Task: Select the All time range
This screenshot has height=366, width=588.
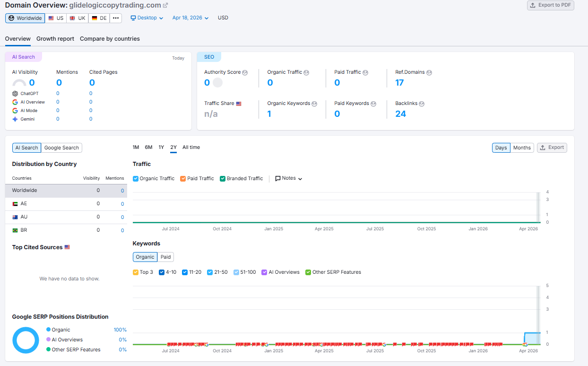Action: [x=191, y=148]
